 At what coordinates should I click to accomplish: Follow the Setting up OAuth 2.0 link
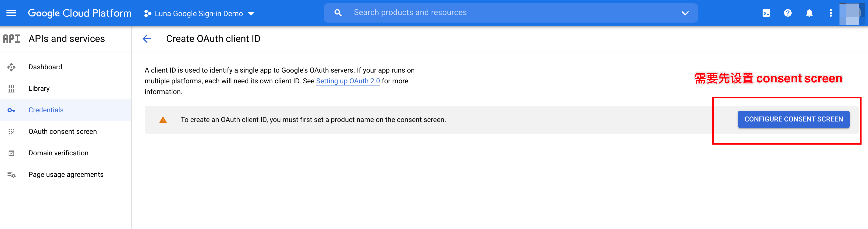pos(348,81)
